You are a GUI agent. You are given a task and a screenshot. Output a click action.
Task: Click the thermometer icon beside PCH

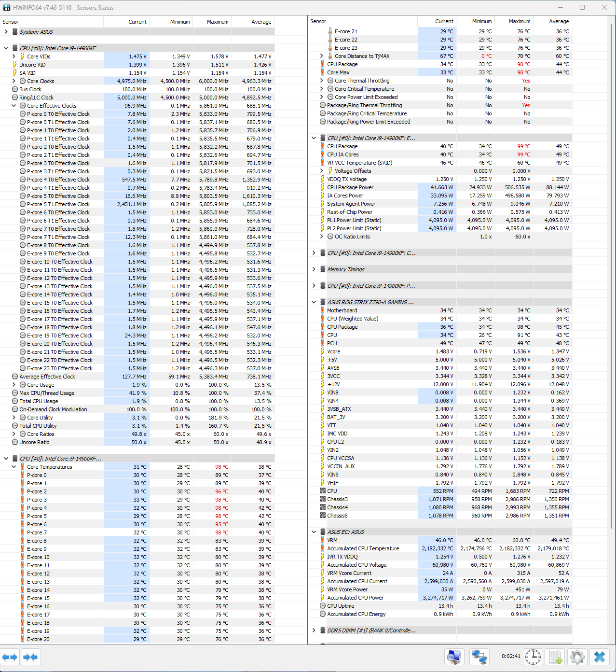pos(322,343)
